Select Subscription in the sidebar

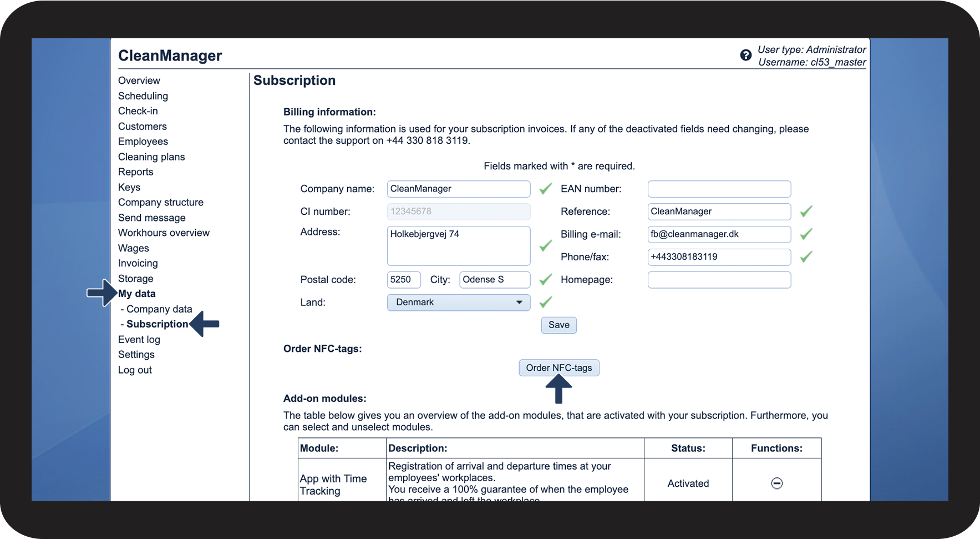pyautogui.click(x=157, y=324)
